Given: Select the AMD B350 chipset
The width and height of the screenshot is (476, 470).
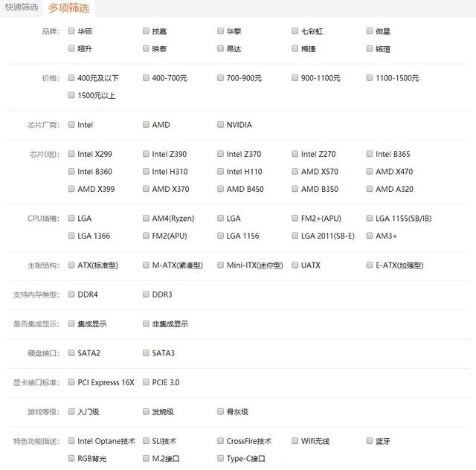Looking at the screenshot, I should 295,189.
